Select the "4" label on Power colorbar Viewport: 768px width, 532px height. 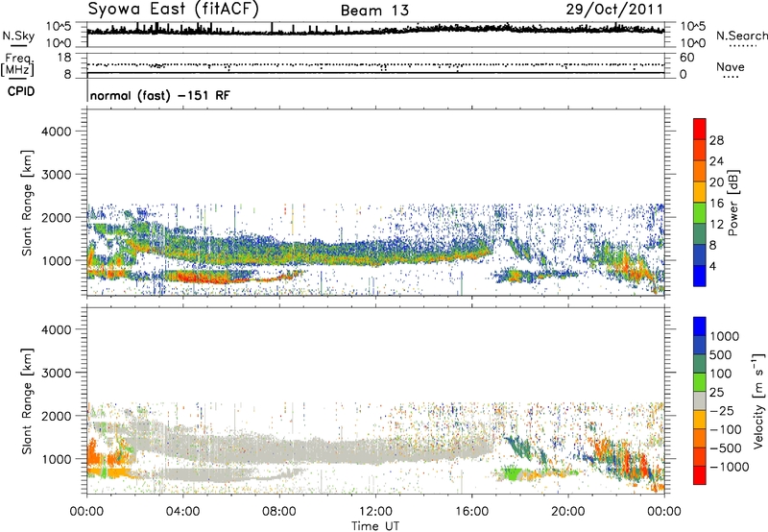(712, 267)
